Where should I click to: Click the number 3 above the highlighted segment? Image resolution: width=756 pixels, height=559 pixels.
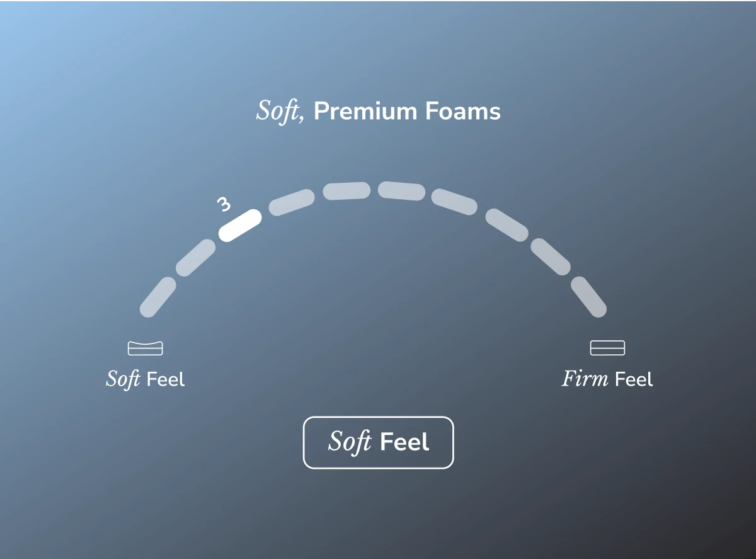[x=224, y=205]
